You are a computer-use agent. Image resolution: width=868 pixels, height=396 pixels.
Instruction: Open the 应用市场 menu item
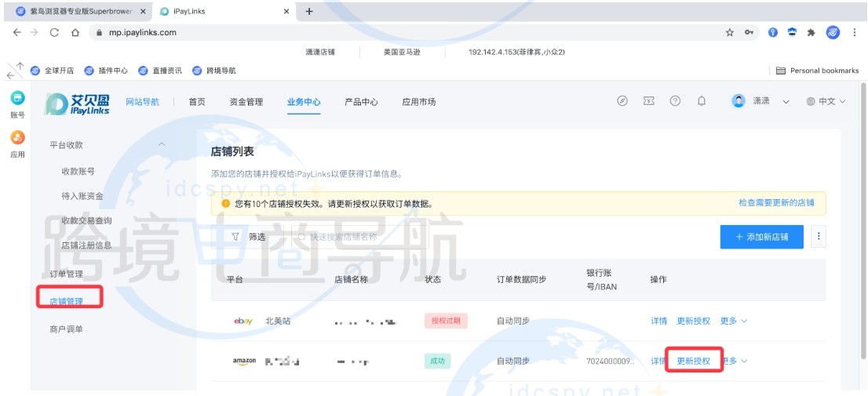(x=419, y=102)
